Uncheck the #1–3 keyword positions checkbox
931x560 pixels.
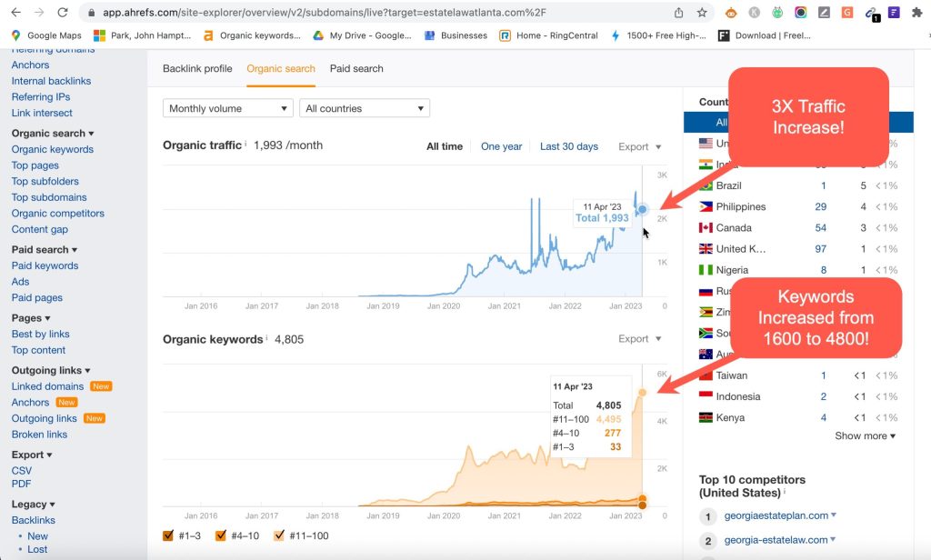coord(168,535)
